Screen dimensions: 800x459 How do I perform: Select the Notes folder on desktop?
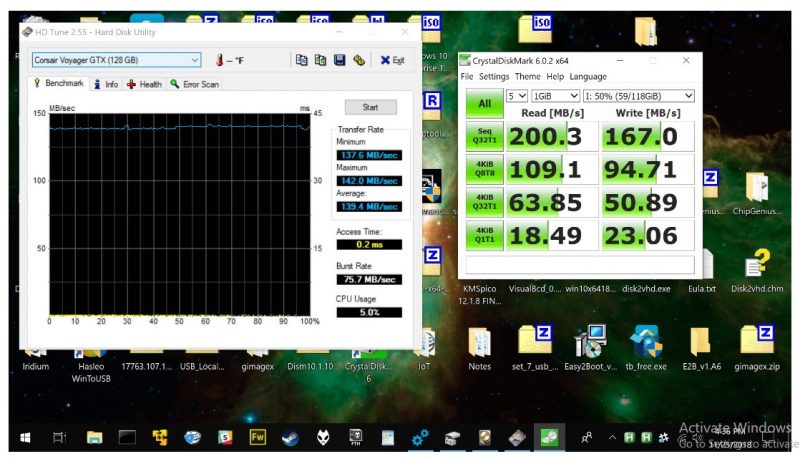[x=480, y=349]
